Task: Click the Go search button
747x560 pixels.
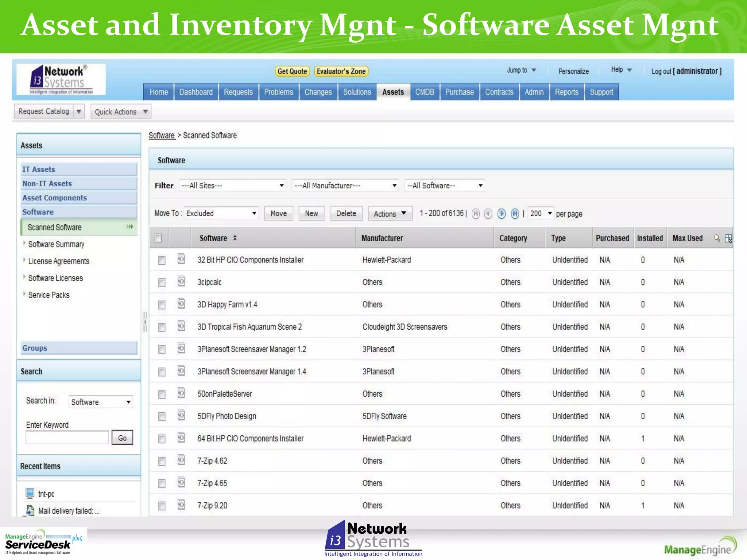Action: point(122,437)
